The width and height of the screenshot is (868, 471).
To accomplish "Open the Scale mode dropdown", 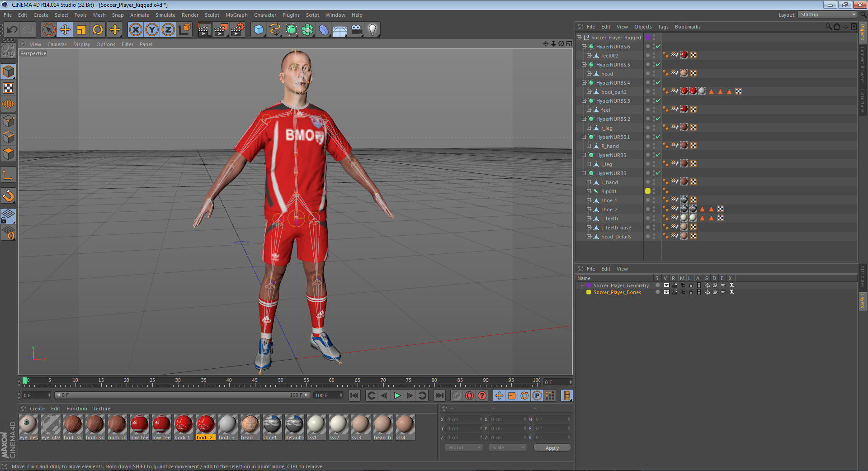I will pos(508,447).
